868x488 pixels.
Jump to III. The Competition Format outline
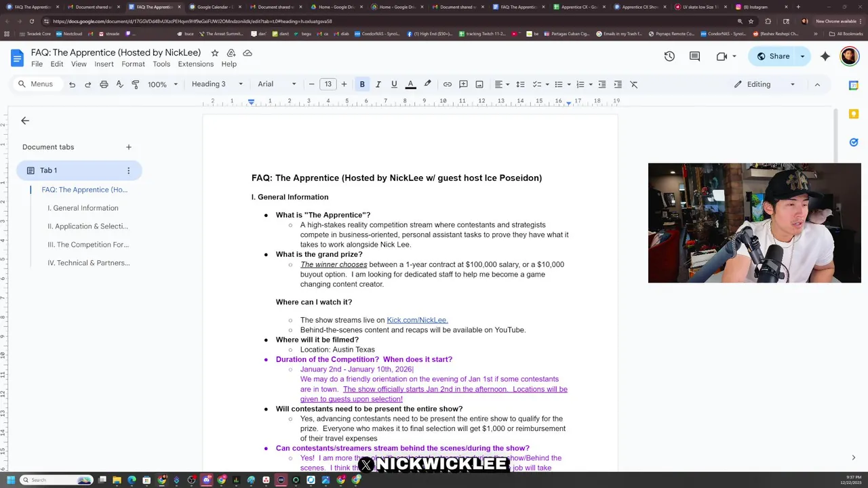[x=88, y=245]
